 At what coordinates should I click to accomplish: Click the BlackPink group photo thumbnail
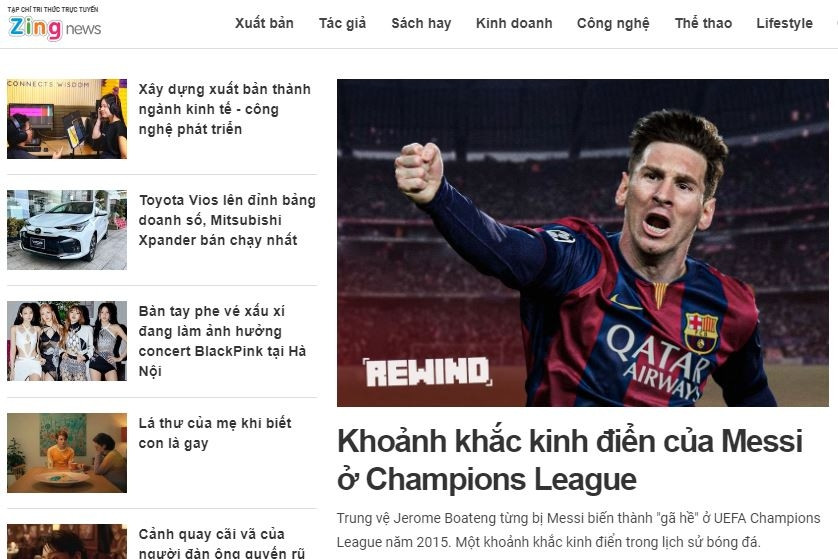click(x=67, y=341)
